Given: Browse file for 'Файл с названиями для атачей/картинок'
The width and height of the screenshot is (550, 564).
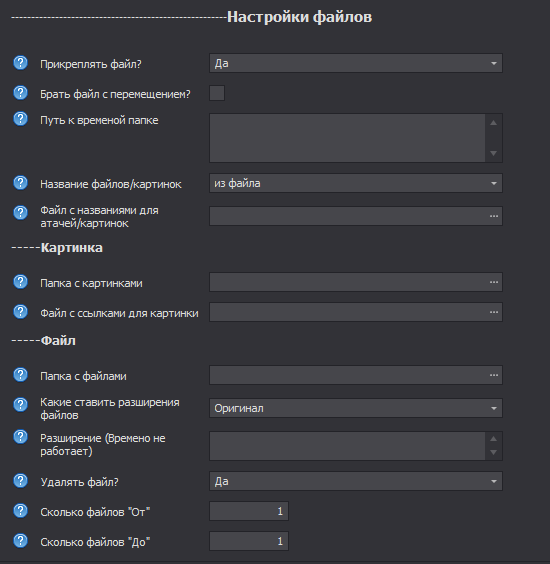Looking at the screenshot, I should click(x=494, y=216).
